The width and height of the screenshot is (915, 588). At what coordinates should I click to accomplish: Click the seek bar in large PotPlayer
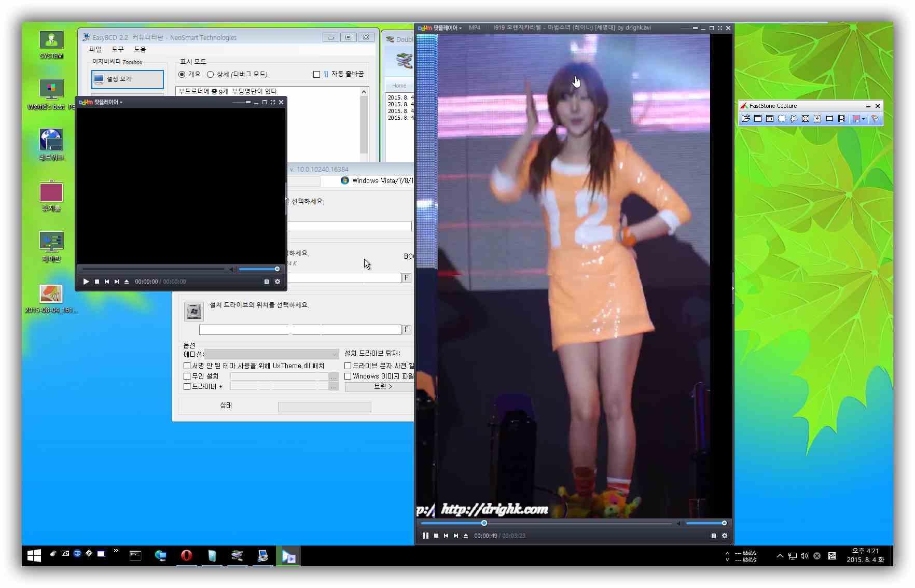(546, 523)
